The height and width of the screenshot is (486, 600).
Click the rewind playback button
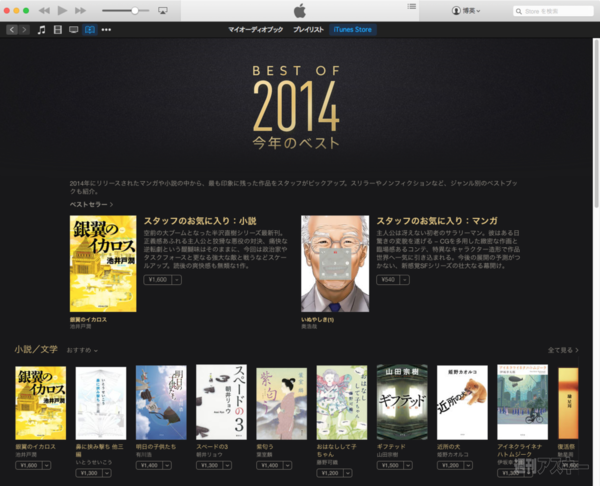pyautogui.click(x=44, y=11)
